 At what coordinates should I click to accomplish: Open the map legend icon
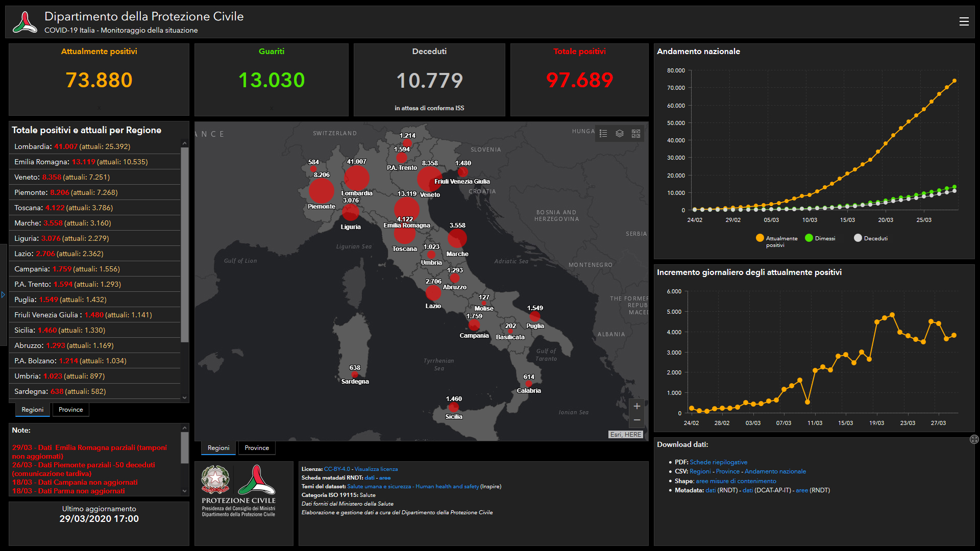(603, 134)
